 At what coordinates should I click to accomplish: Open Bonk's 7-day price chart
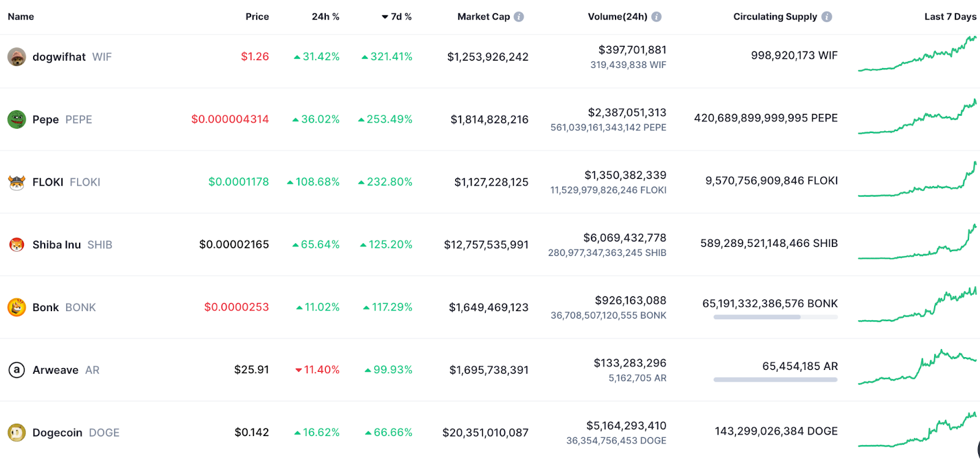(x=917, y=304)
